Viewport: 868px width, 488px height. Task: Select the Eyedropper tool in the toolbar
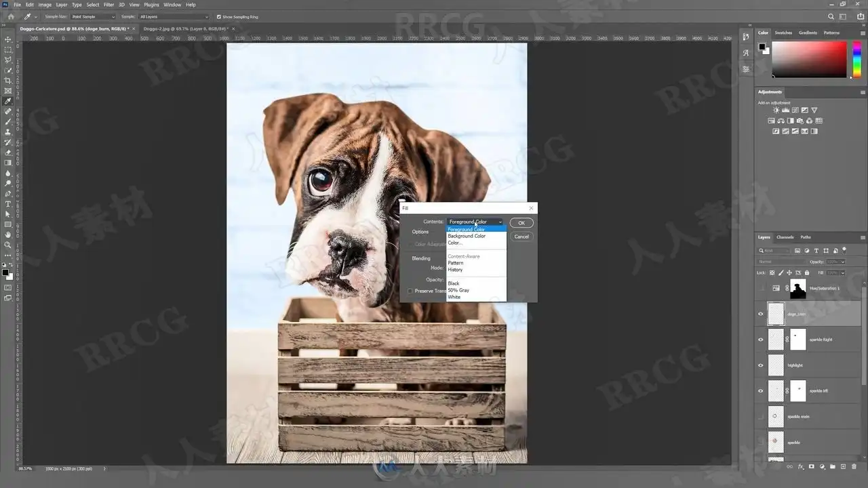pyautogui.click(x=8, y=101)
